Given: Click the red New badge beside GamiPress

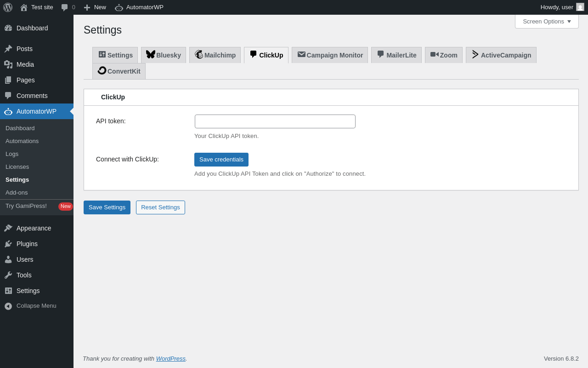Looking at the screenshot, I should [66, 206].
